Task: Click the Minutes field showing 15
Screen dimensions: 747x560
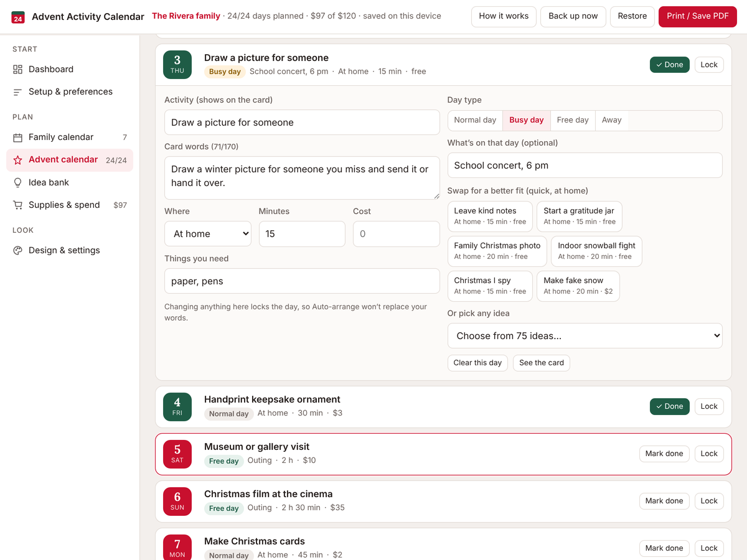Action: pyautogui.click(x=302, y=234)
